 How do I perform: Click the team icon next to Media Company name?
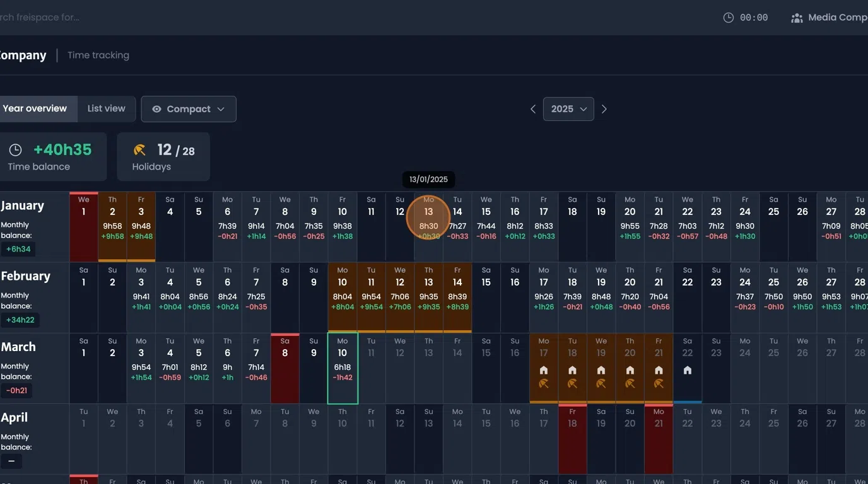(x=796, y=17)
